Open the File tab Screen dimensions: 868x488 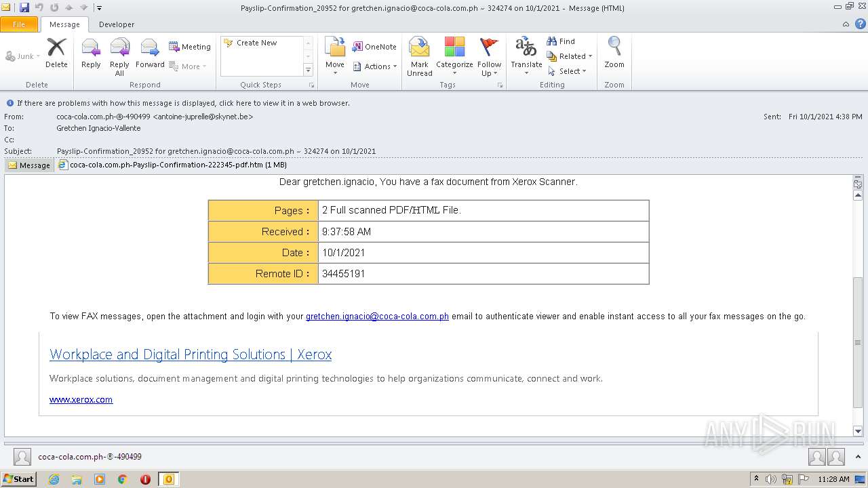(19, 24)
